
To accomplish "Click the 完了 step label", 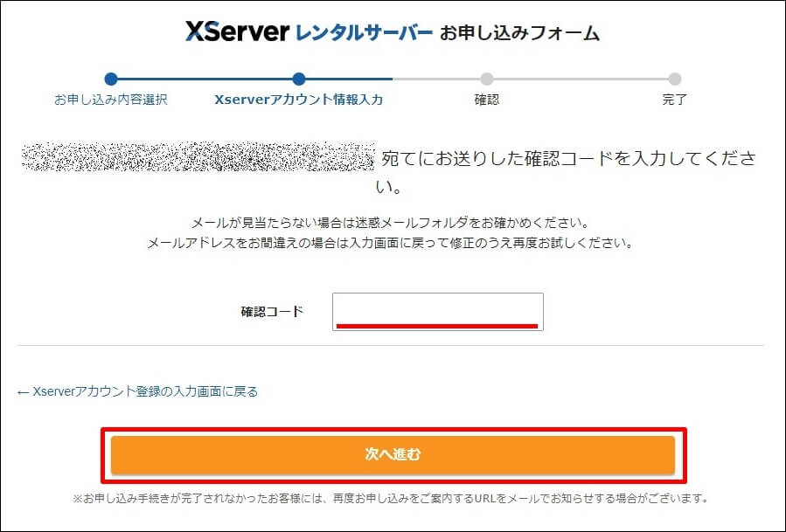I will click(675, 100).
